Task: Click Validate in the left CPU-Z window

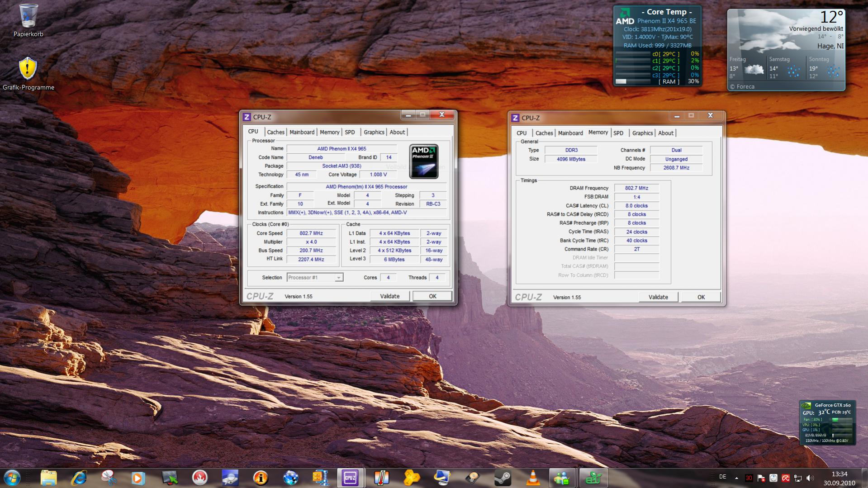Action: 389,296
